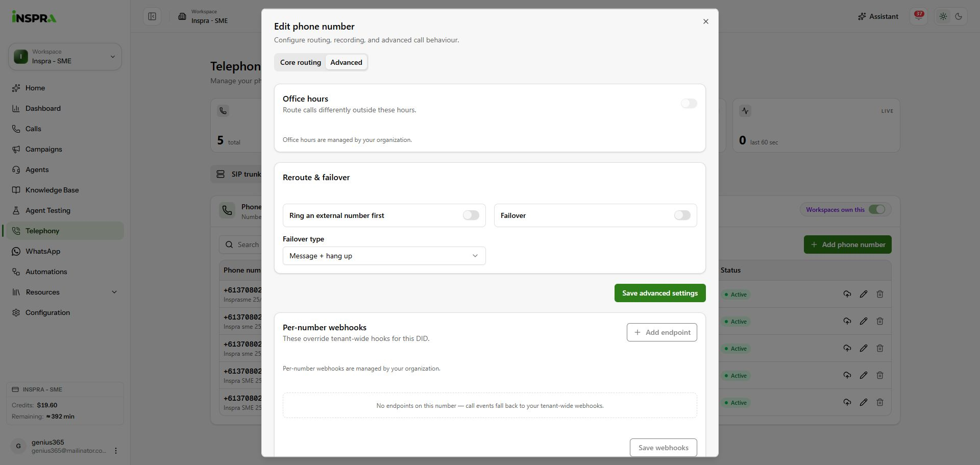Collapse the sidebar panel icon
This screenshot has height=465, width=980.
tap(152, 16)
